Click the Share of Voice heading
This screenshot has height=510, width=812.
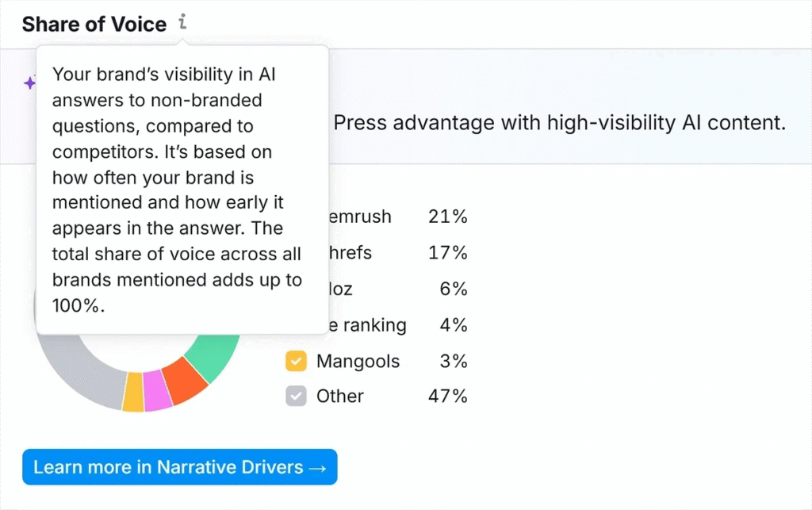[95, 24]
